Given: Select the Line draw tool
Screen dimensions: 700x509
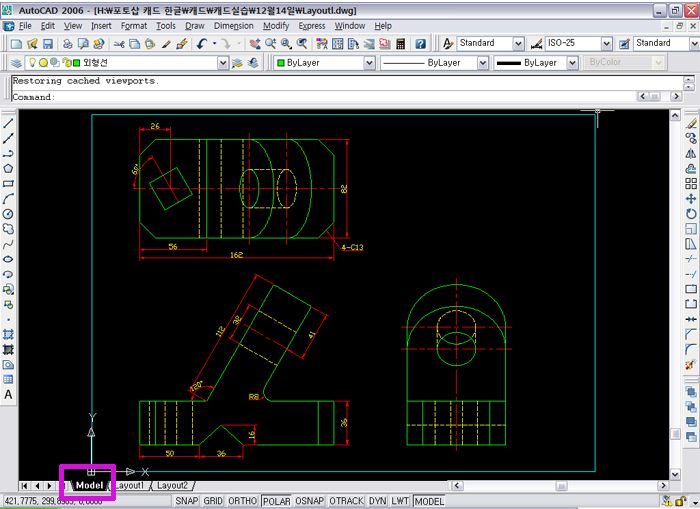Looking at the screenshot, I should coord(8,123).
